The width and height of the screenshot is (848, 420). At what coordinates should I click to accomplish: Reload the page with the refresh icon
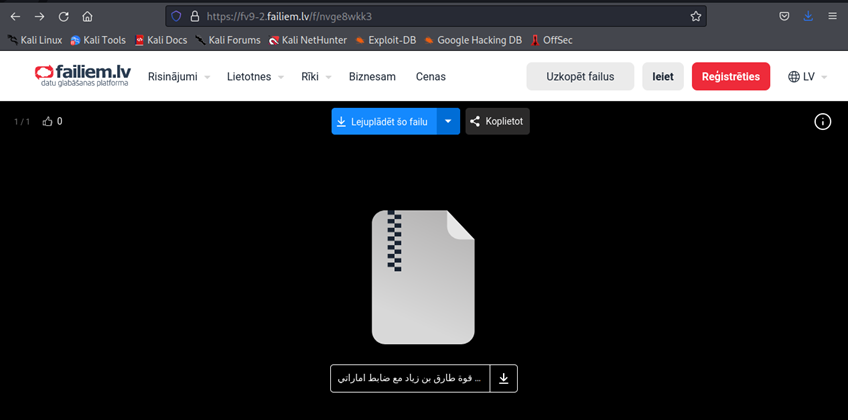point(64,17)
